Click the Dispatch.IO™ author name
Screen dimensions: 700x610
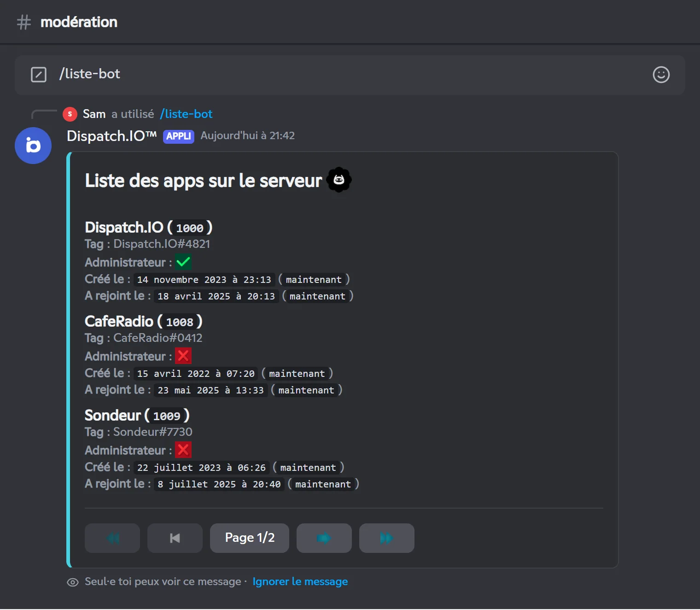(x=112, y=136)
